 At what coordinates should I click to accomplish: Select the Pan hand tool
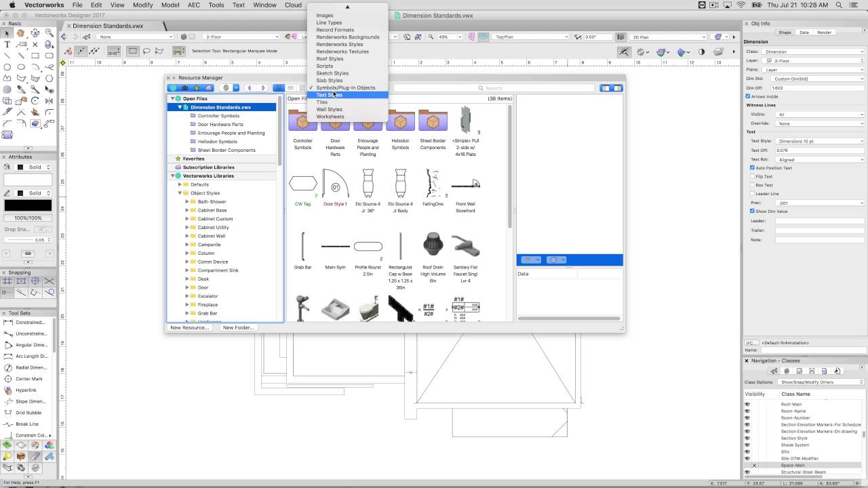point(21,33)
